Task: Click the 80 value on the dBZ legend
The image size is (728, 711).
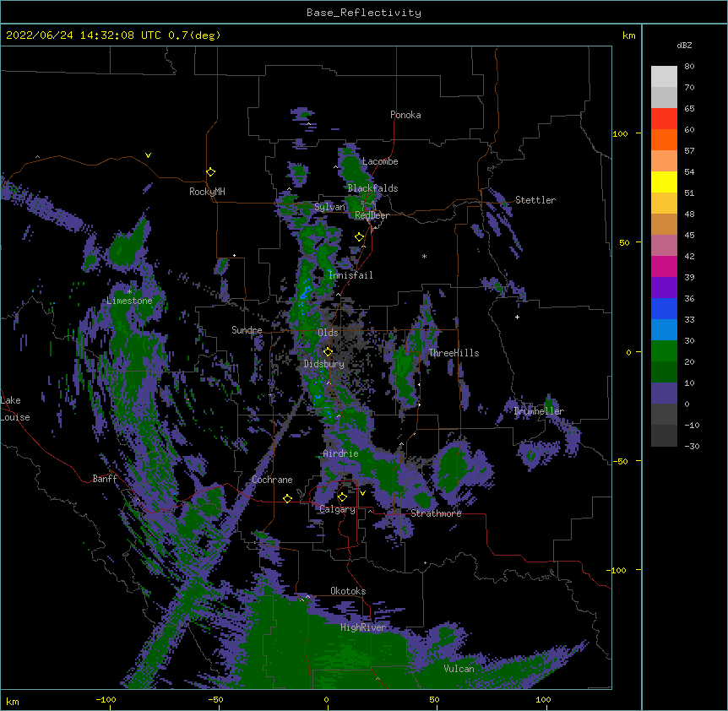Action: (x=689, y=67)
